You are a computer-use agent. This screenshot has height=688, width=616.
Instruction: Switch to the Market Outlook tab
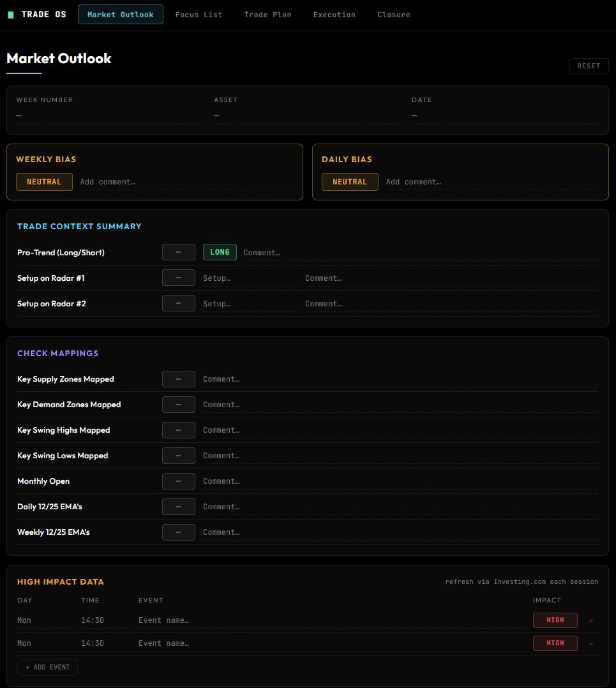coord(121,15)
